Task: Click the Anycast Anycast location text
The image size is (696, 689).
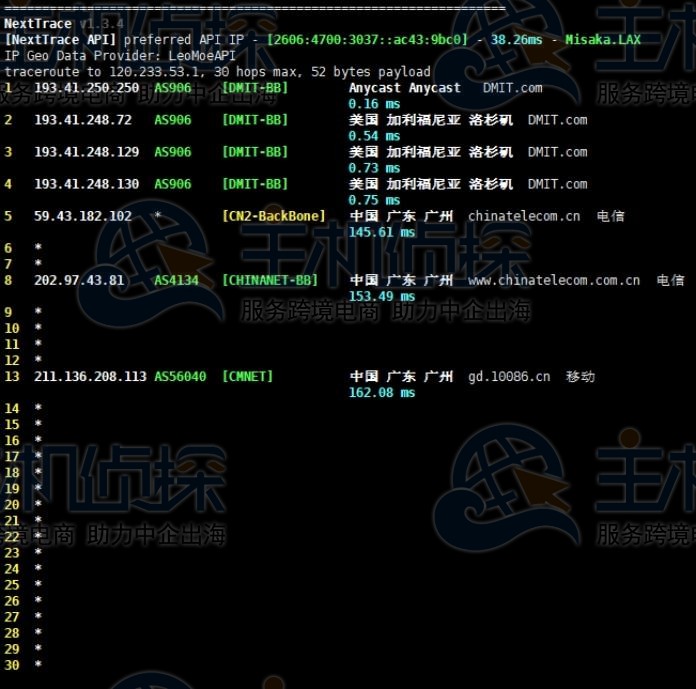Action: pyautogui.click(x=404, y=88)
